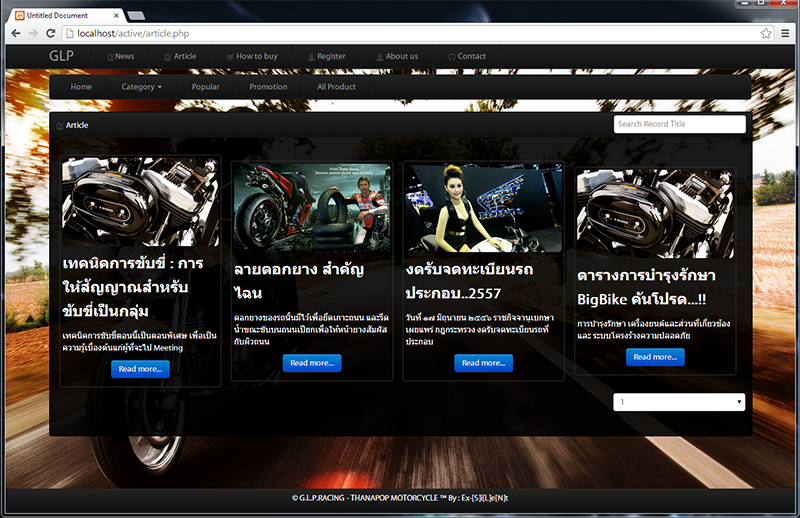The image size is (800, 518).
Task: Open the About us page
Action: pos(397,56)
